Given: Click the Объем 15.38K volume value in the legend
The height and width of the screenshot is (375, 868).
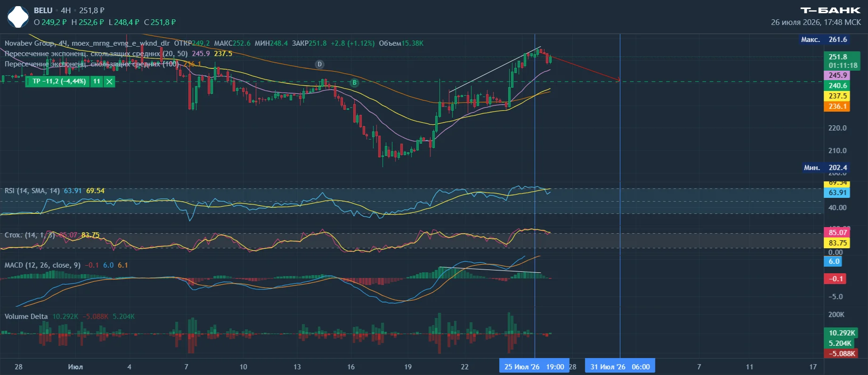Looking at the screenshot, I should click(401, 43).
